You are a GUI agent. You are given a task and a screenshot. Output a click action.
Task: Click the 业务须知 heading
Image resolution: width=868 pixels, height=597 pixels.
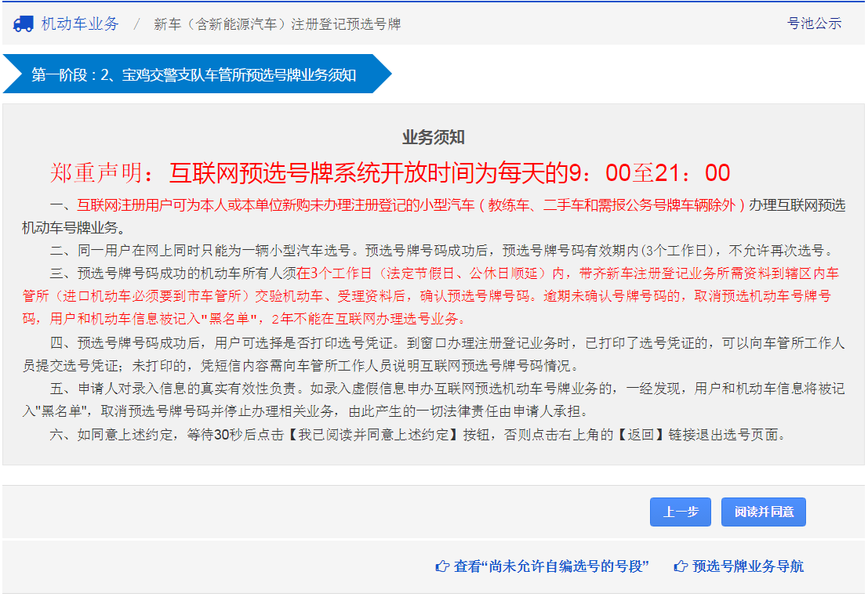coord(434,137)
